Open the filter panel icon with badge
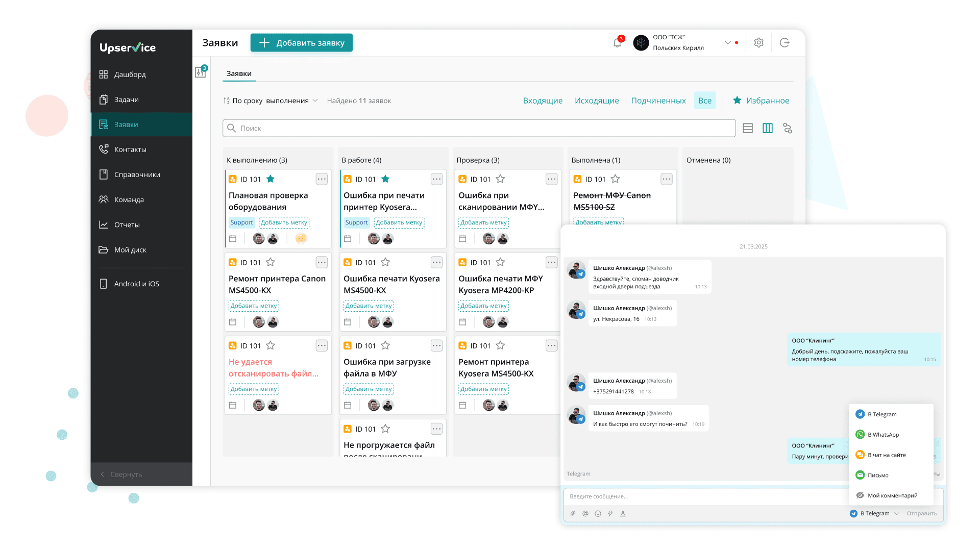Screen dimensions: 980x551 [x=201, y=72]
